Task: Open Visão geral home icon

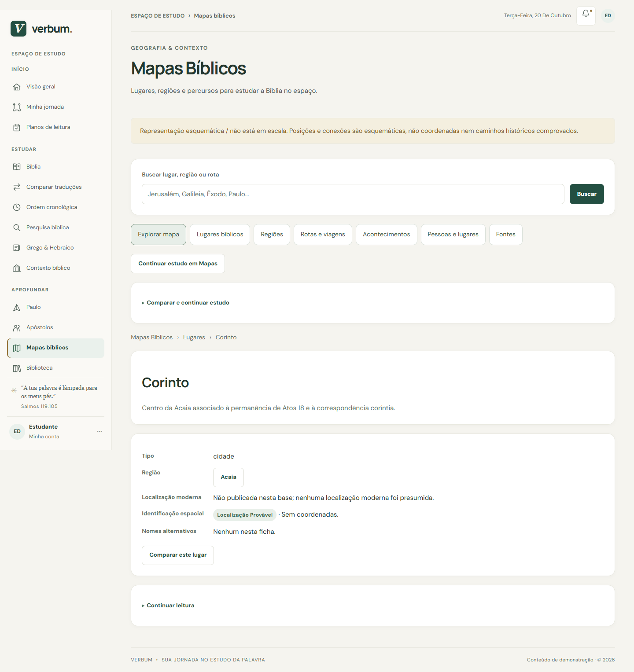Action: click(x=17, y=87)
